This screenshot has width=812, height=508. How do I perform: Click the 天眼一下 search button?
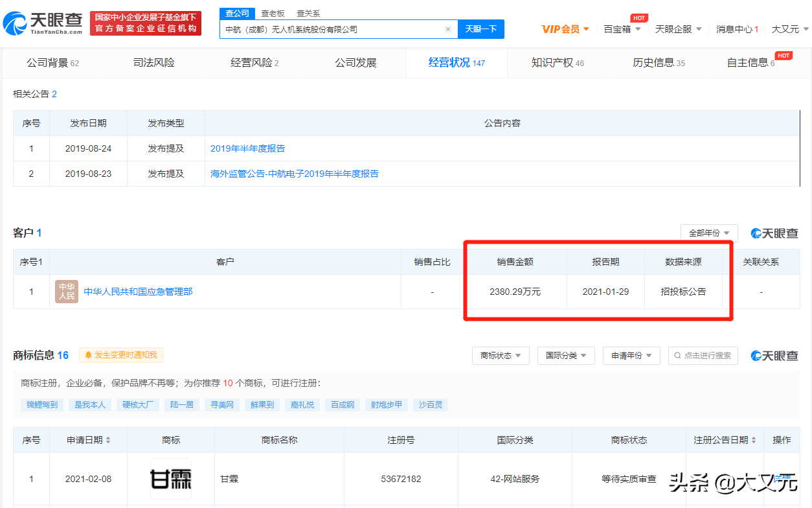(480, 29)
